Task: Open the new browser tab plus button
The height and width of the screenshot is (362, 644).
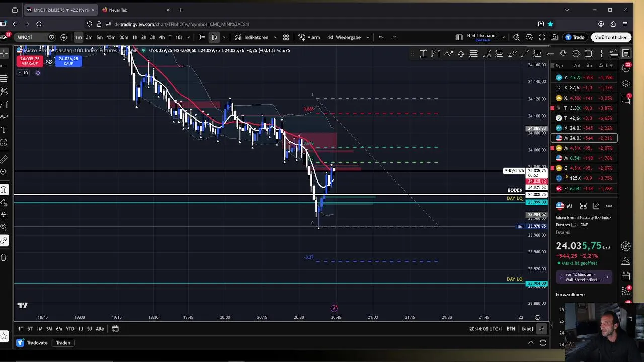Action: (181, 10)
